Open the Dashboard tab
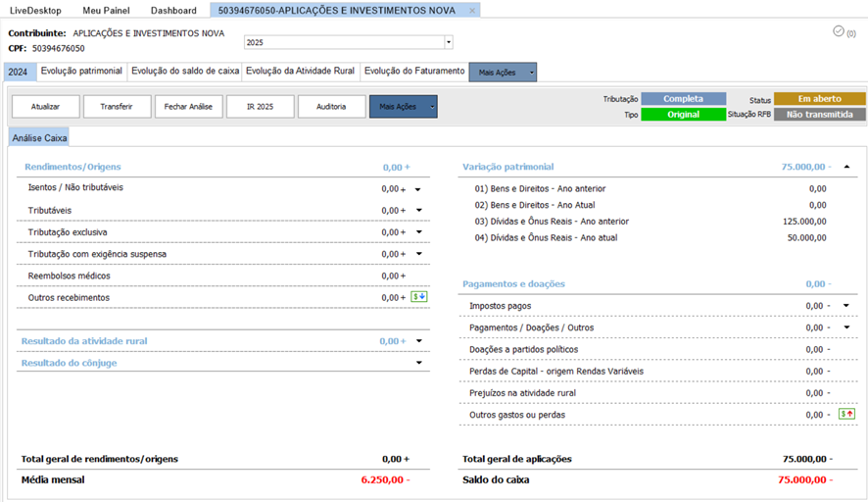This screenshot has height=502, width=868. tap(173, 10)
